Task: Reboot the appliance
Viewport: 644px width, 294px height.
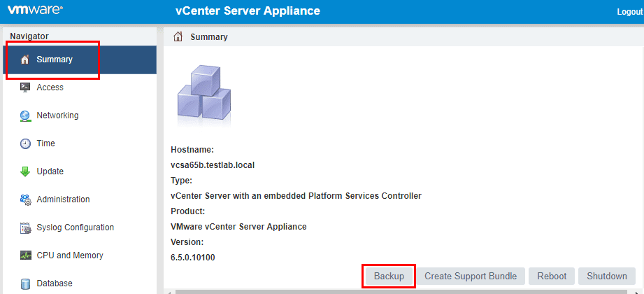Action: tap(552, 276)
